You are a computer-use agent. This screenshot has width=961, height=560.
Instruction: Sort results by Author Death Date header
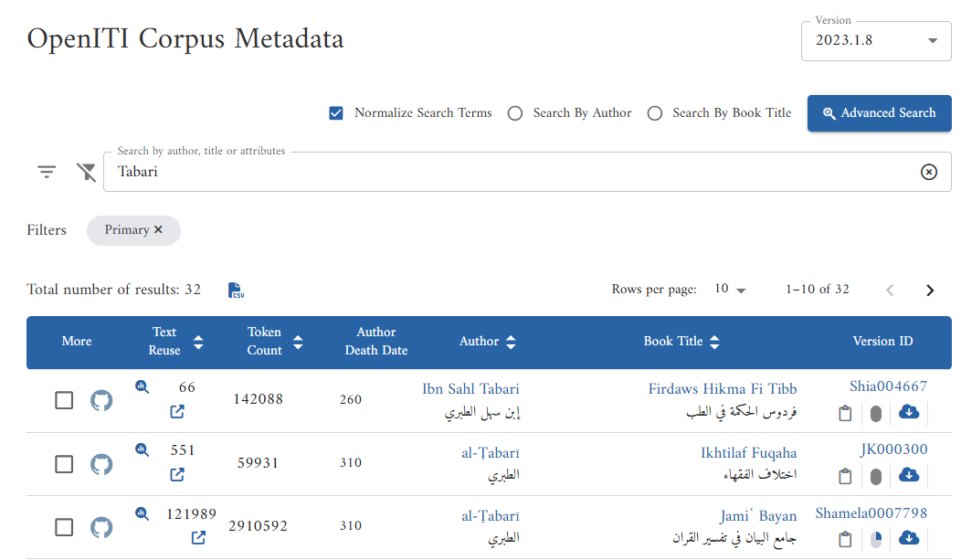375,339
